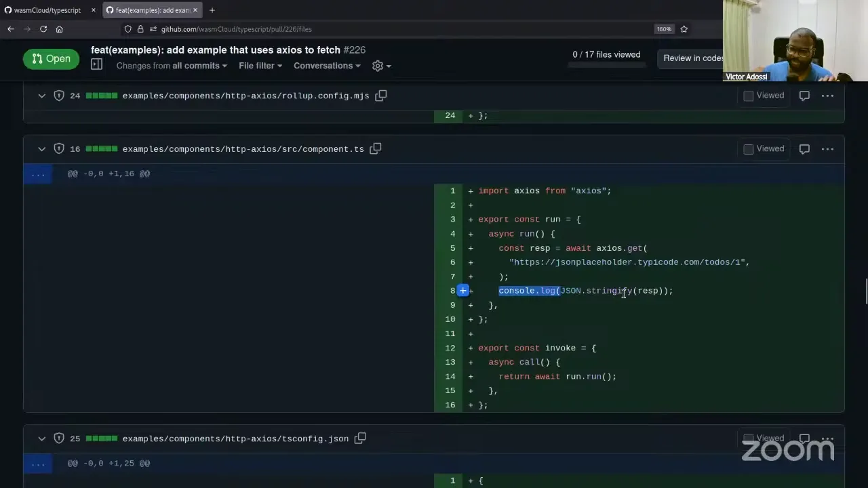868x488 pixels.
Task: Click Review in codespace button
Action: coord(693,58)
